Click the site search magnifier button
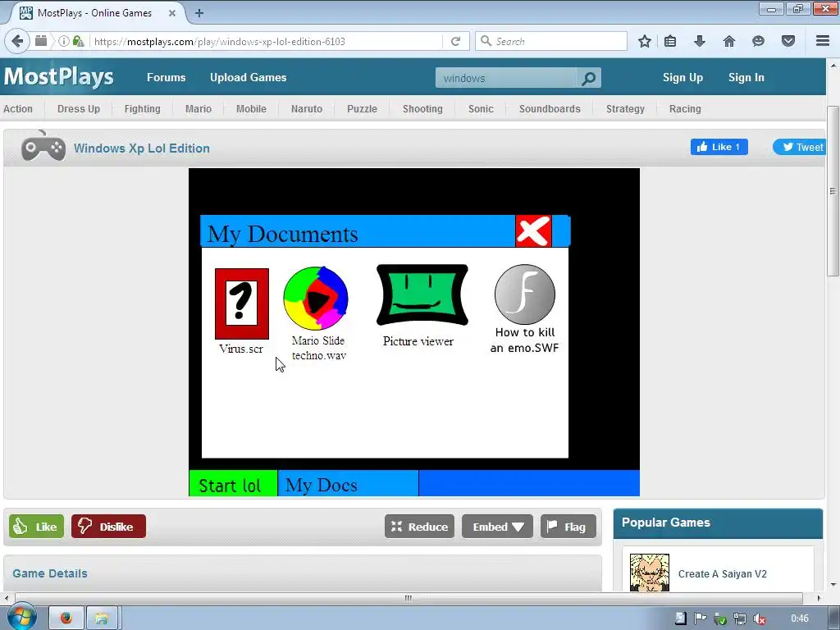The width and height of the screenshot is (840, 630). [x=588, y=78]
